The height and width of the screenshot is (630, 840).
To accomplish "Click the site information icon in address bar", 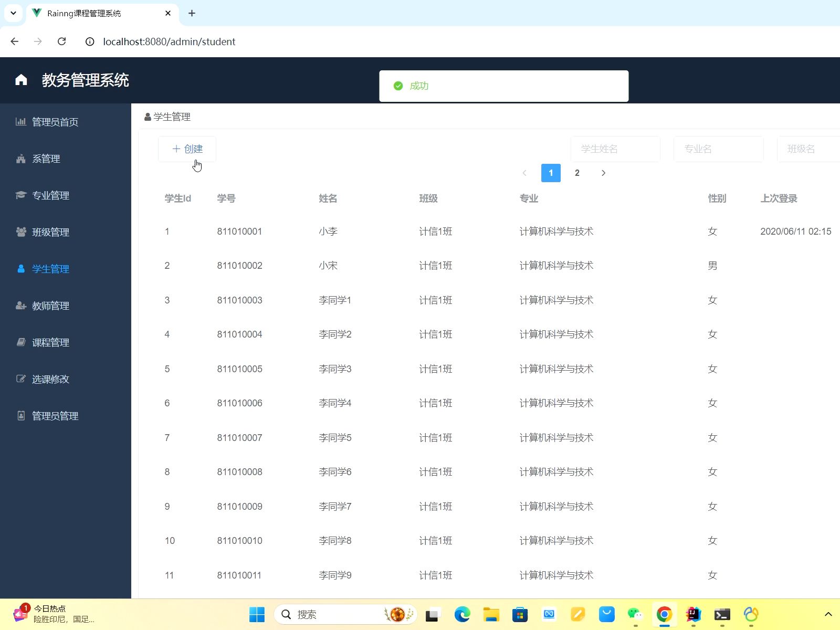I will [90, 41].
